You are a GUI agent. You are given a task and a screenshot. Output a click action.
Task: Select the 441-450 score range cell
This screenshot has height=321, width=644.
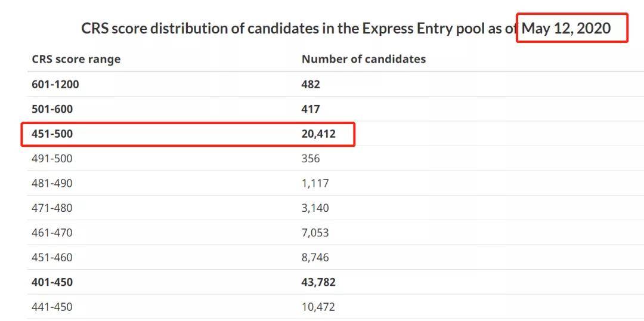[52, 307]
